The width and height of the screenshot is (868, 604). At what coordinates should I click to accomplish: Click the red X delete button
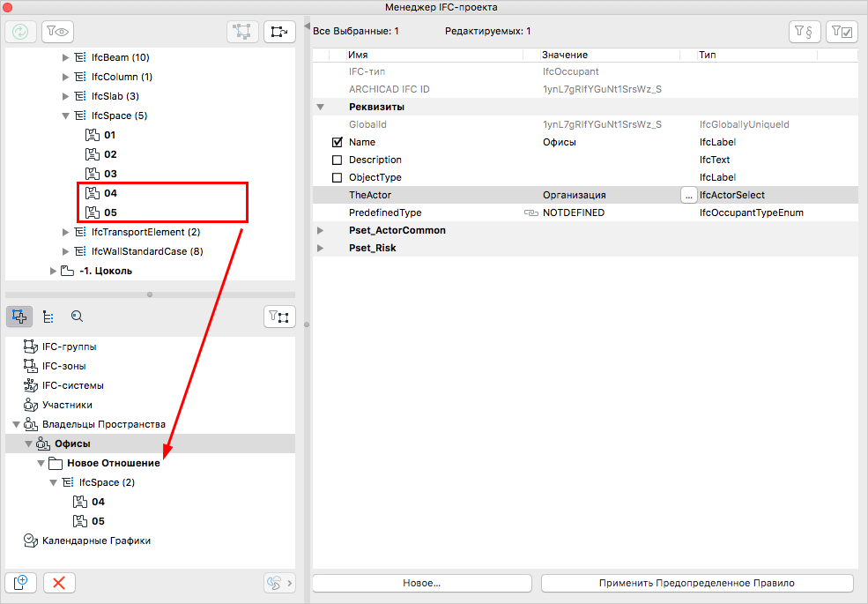point(59,583)
